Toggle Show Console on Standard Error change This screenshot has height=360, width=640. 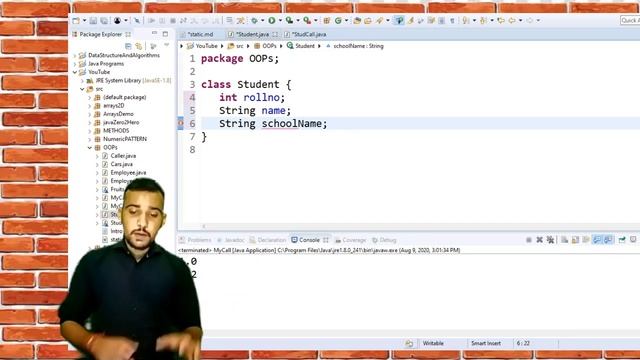tap(608, 240)
